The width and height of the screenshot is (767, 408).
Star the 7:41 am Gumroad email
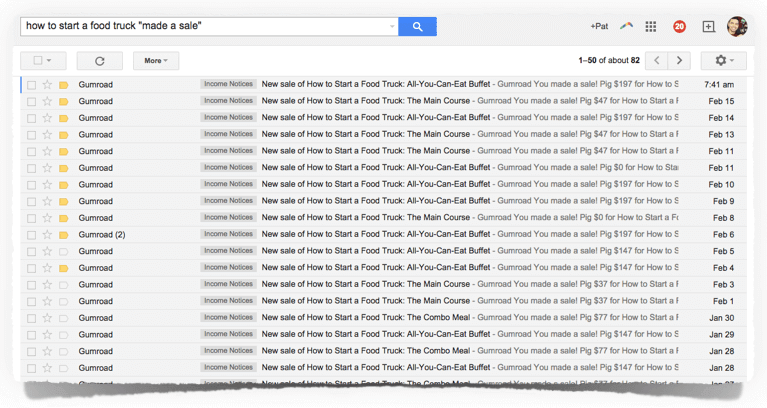click(x=47, y=85)
